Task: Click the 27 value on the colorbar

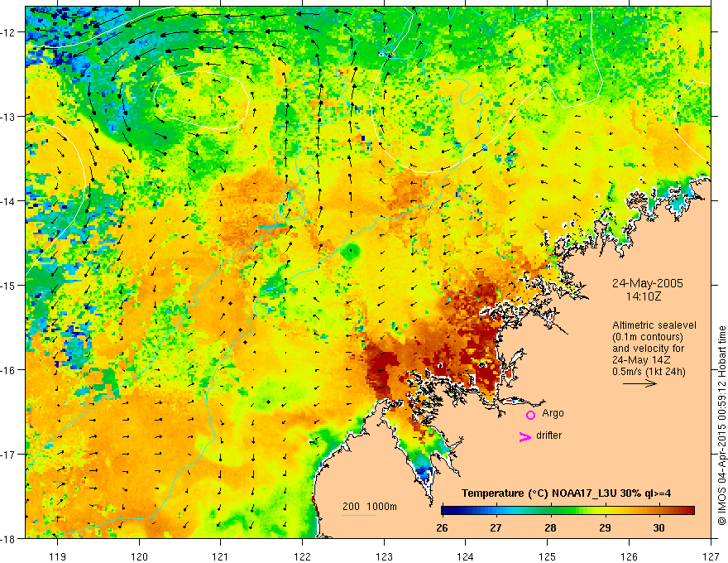Action: [x=496, y=527]
